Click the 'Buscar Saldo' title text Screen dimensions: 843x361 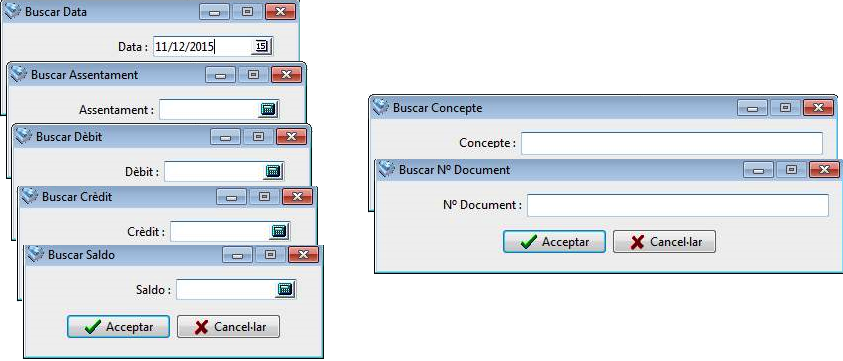pos(81,254)
